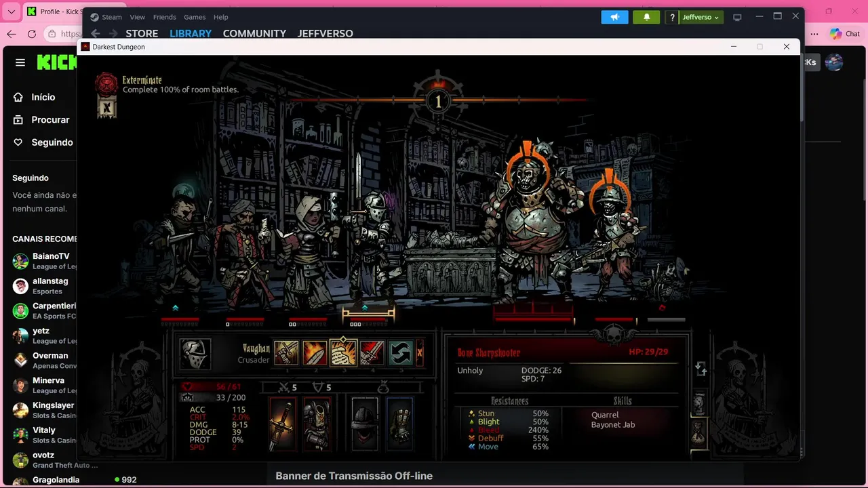The image size is (868, 488).
Task: Click the 'Stun' resistance row
Action: point(509,413)
